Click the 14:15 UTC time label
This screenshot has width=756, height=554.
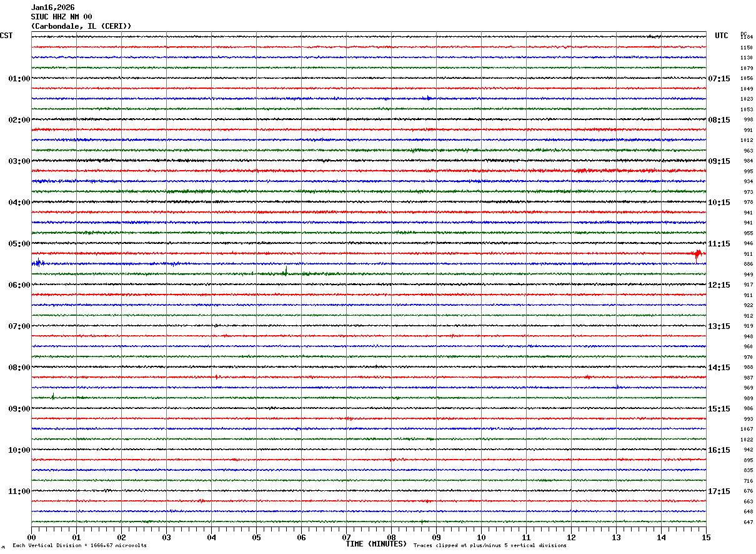point(719,368)
